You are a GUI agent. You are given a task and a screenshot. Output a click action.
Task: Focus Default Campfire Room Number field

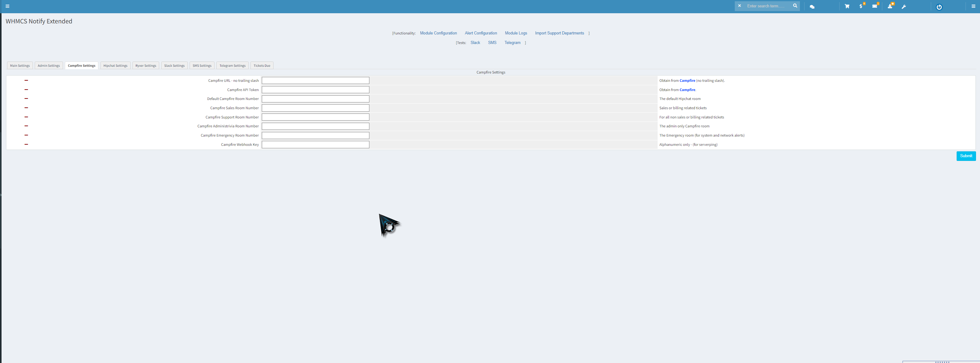click(x=315, y=99)
